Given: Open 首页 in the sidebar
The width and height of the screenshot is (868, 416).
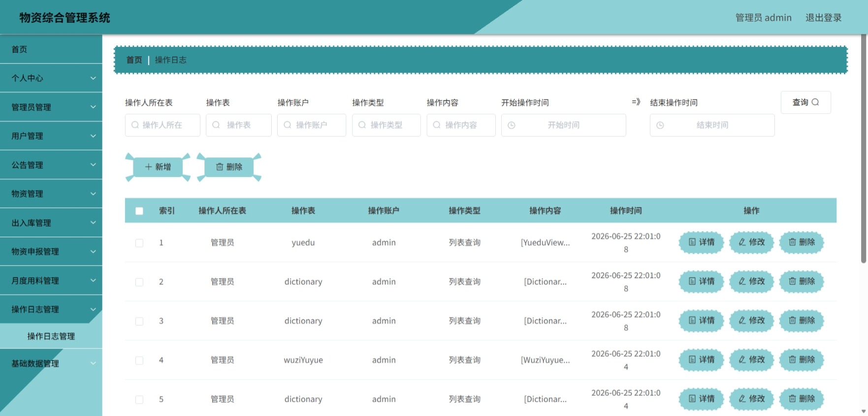Looking at the screenshot, I should coord(51,49).
